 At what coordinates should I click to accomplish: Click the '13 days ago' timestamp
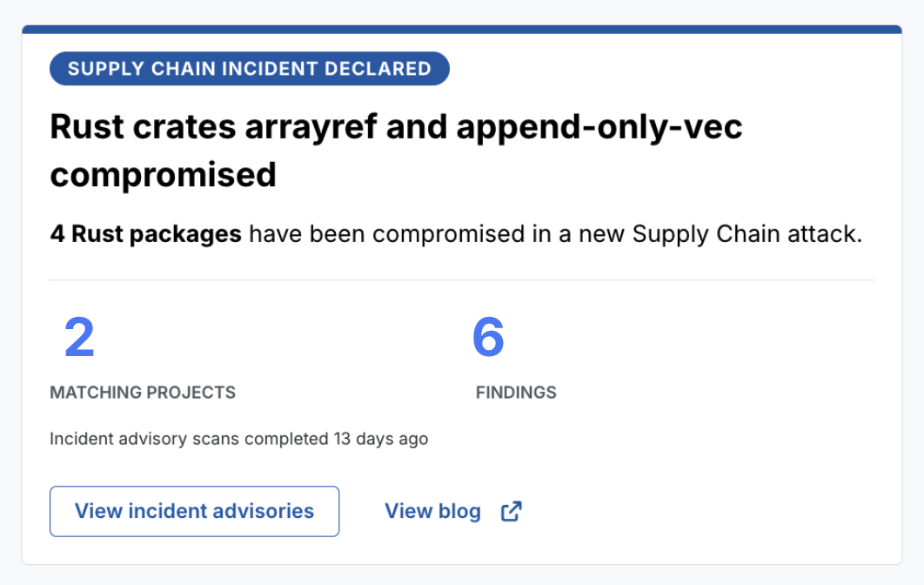point(381,439)
